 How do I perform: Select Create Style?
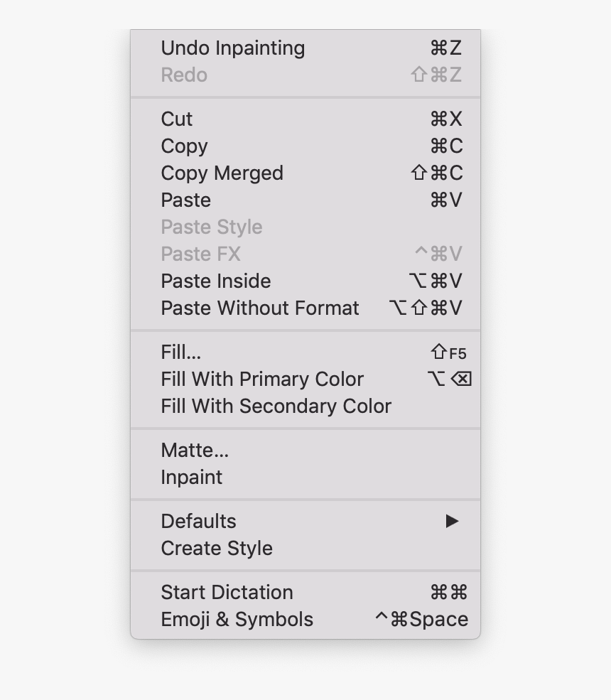click(x=216, y=548)
